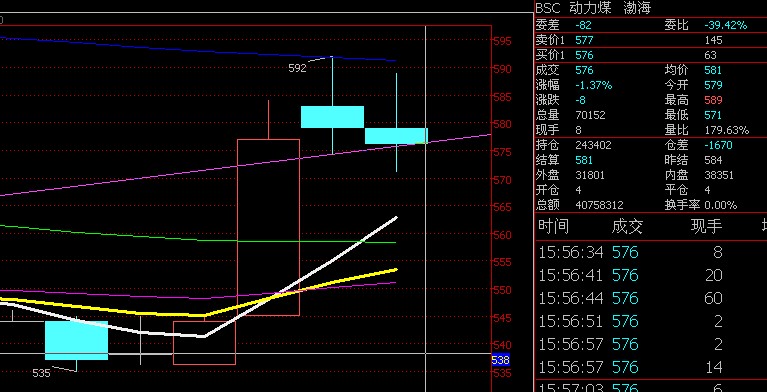Click the cyan candlestick above 535 low

76,340
